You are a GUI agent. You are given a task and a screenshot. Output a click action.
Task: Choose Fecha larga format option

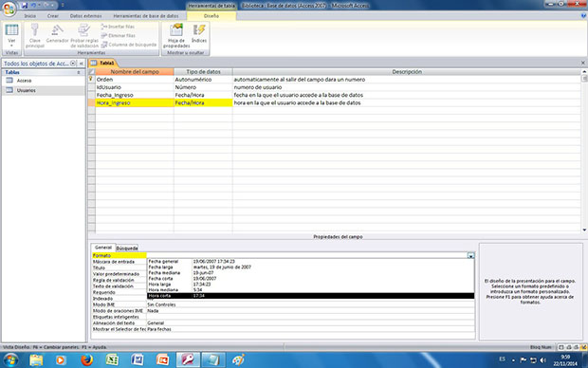tap(310, 267)
